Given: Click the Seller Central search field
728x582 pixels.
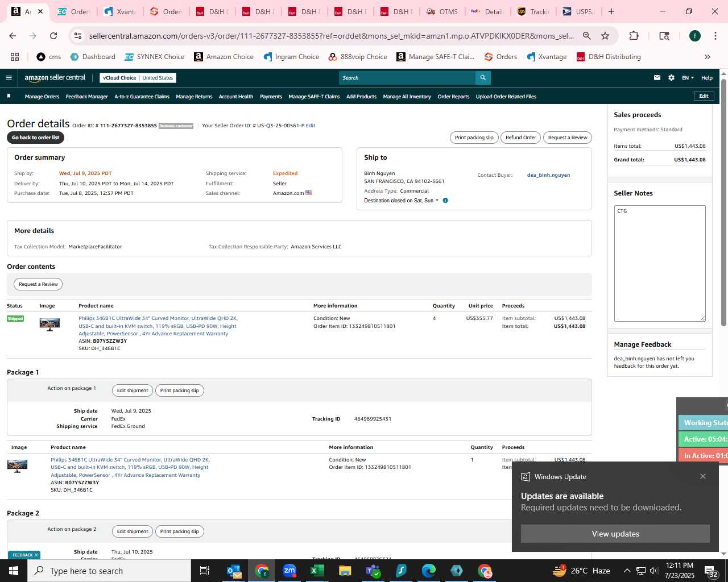Looking at the screenshot, I should [407, 78].
